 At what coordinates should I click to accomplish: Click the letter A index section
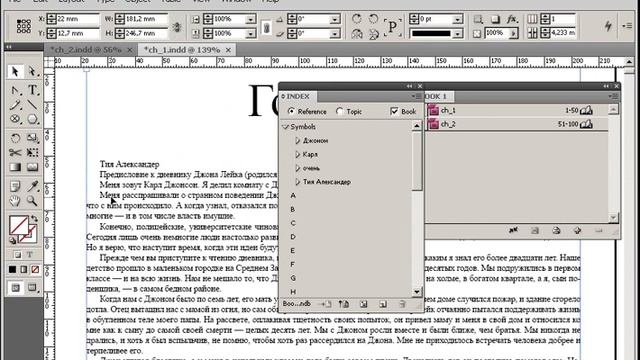tap(293, 196)
